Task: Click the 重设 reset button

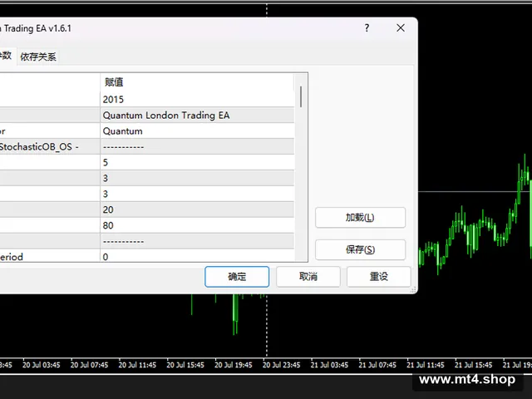Action: click(379, 277)
